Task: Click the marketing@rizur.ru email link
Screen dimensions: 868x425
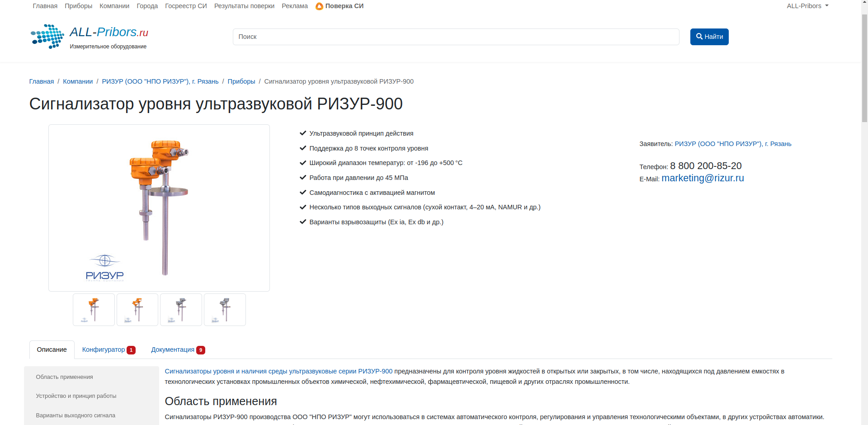Action: pos(703,178)
